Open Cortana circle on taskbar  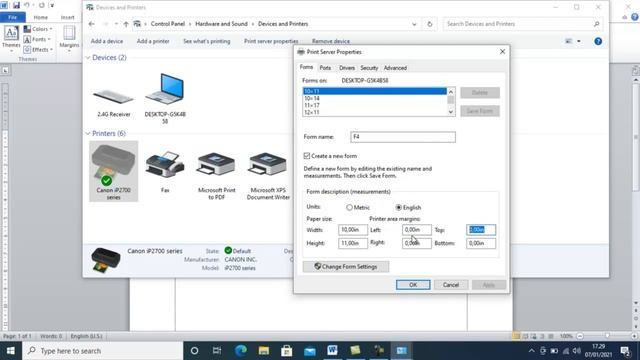coord(194,351)
